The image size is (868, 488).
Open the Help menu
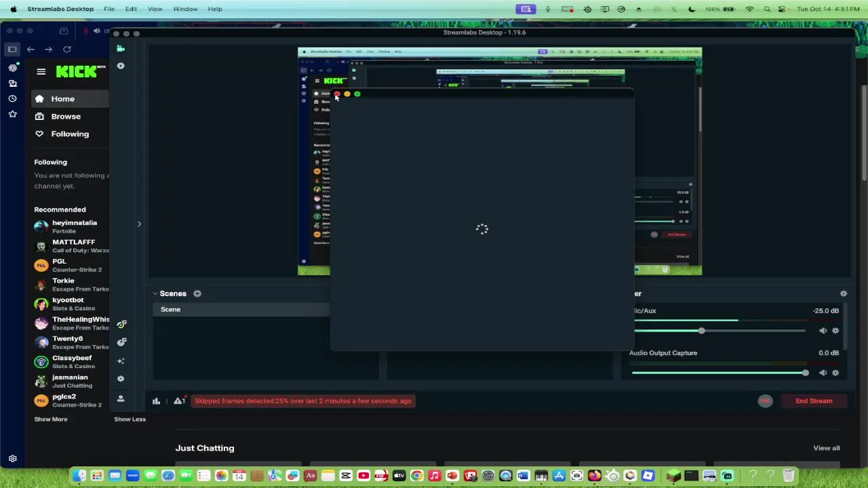click(x=215, y=9)
